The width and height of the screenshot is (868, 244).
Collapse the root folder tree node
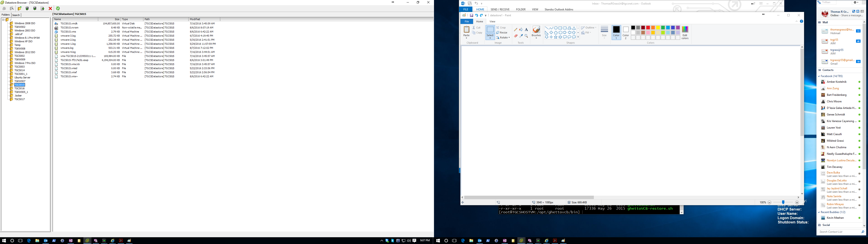[x=3, y=20]
